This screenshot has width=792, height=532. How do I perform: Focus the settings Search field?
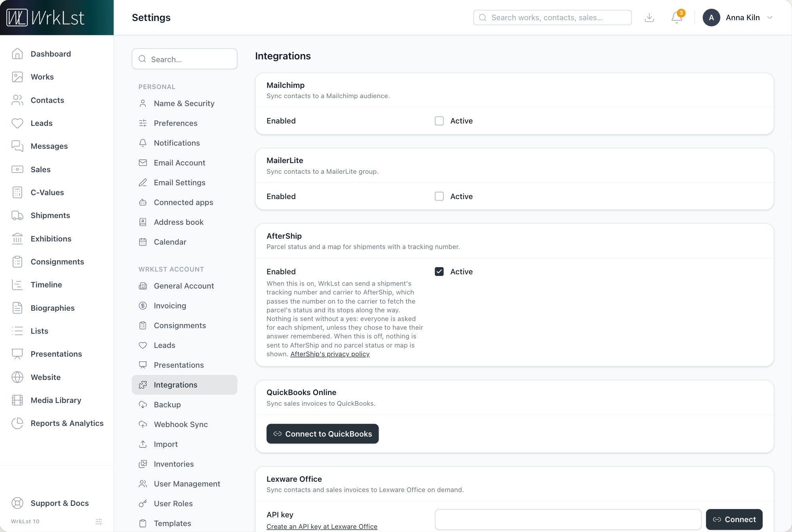[x=185, y=59]
